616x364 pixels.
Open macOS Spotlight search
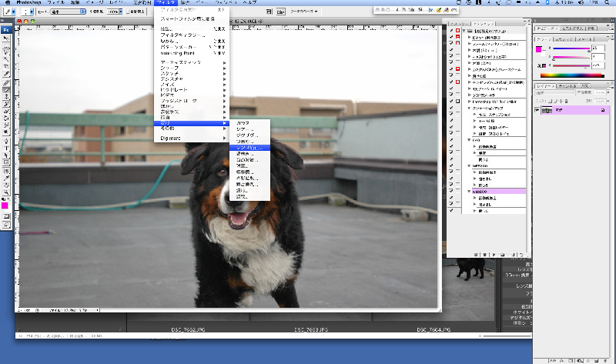[x=608, y=2]
